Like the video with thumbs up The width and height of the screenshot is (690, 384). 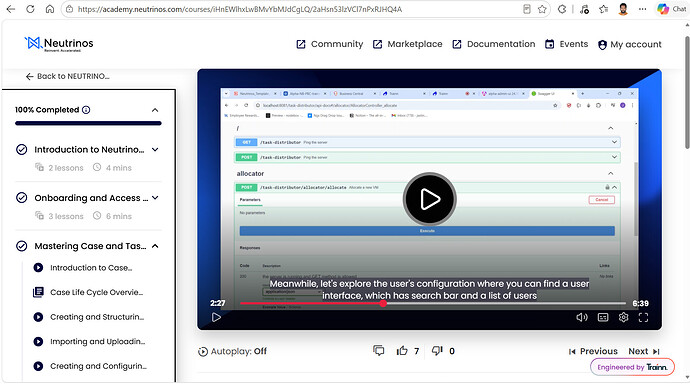tap(402, 351)
